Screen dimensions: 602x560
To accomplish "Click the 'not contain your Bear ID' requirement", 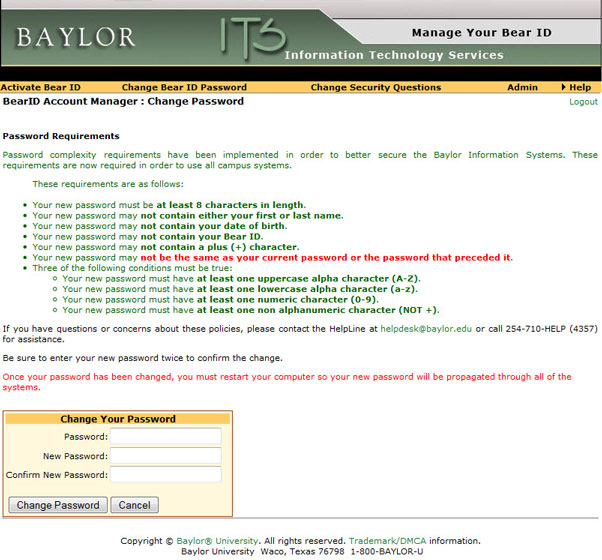I will pyautogui.click(x=202, y=236).
